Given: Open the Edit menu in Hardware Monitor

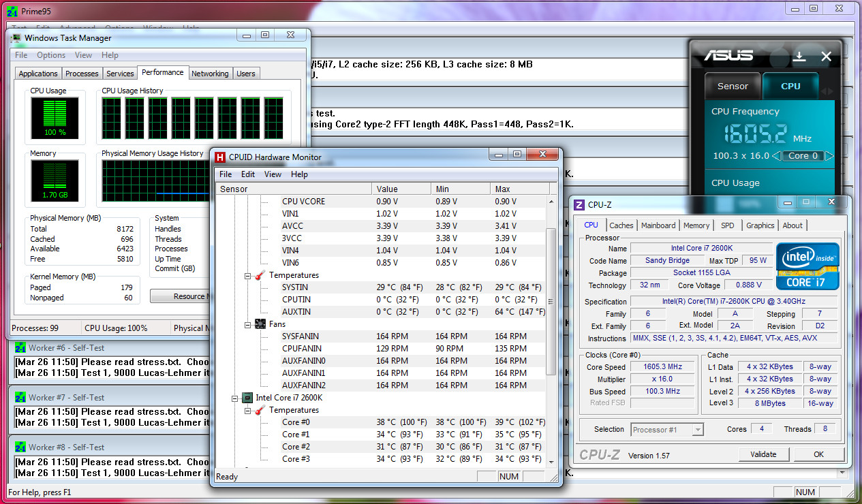Looking at the screenshot, I should tap(248, 174).
